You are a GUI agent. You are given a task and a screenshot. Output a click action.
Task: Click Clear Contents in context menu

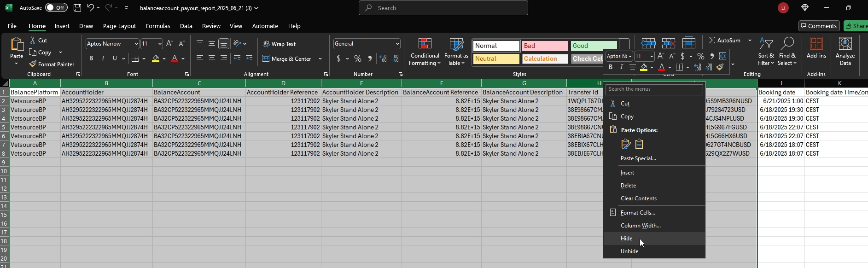[x=654, y=198]
